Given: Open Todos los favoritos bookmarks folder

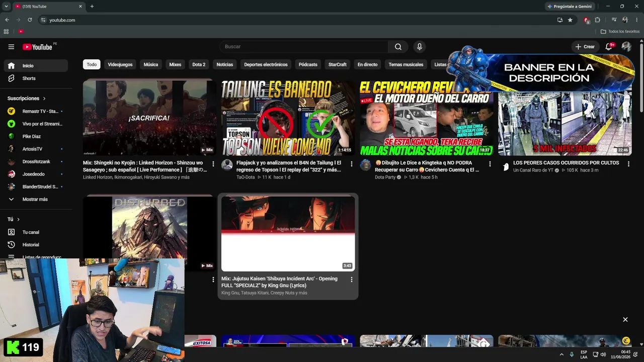Looking at the screenshot, I should point(620,31).
